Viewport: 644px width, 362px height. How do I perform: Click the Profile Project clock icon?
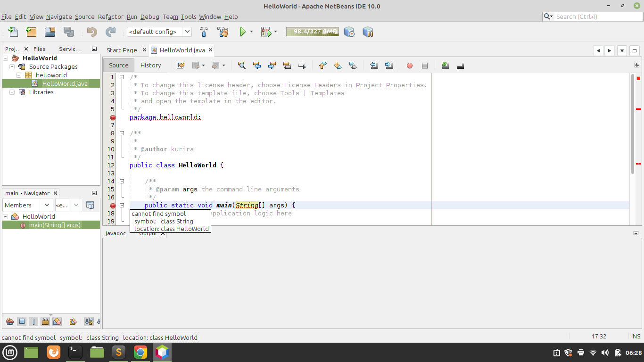[349, 32]
